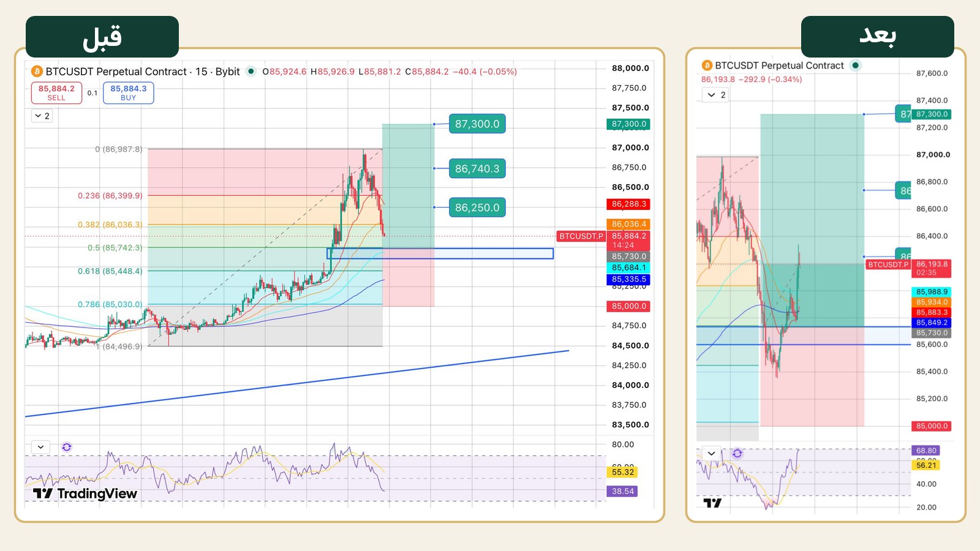Select the 87,300.0 target callout on the left chart
The height and width of the screenshot is (551, 980).
(477, 124)
